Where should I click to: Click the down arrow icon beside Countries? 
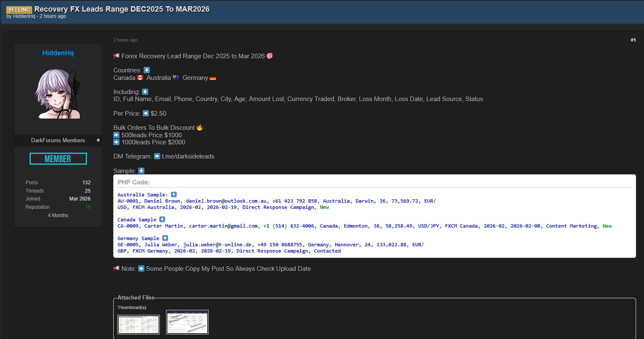147,70
